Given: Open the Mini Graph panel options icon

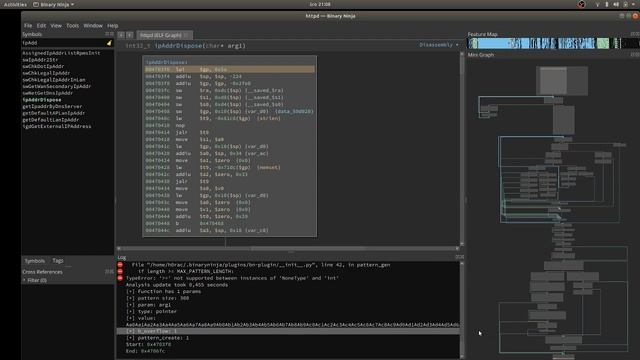Looking at the screenshot, I should 635,55.
